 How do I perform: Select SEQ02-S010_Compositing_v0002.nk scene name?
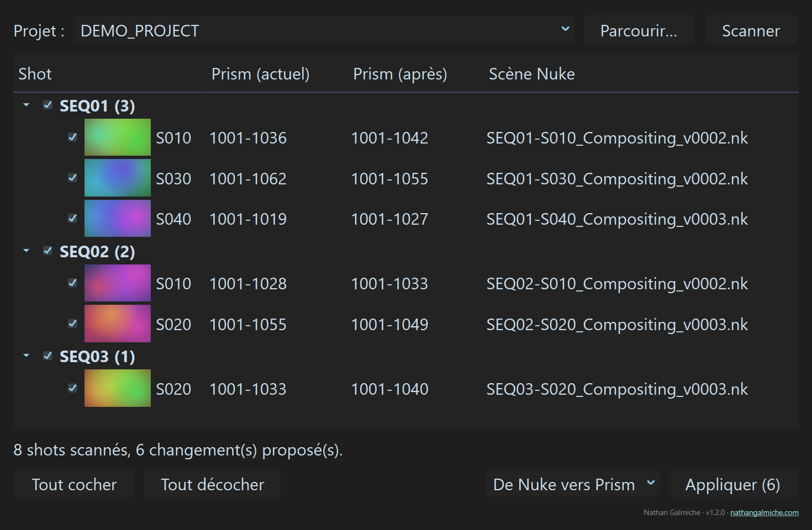617,283
